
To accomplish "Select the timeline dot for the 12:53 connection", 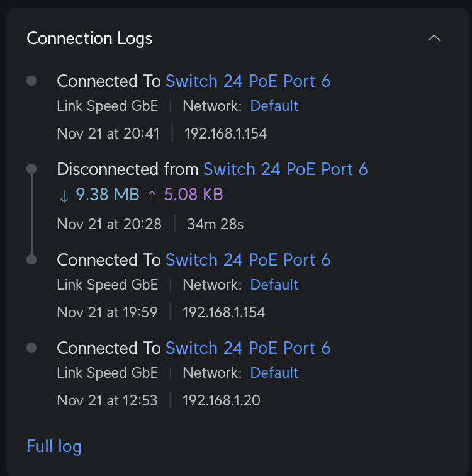I will tap(31, 348).
